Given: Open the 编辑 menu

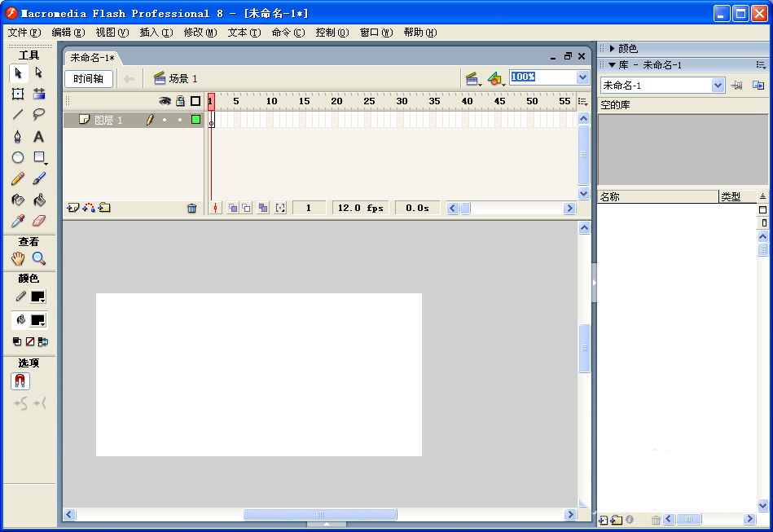Looking at the screenshot, I should point(68,33).
